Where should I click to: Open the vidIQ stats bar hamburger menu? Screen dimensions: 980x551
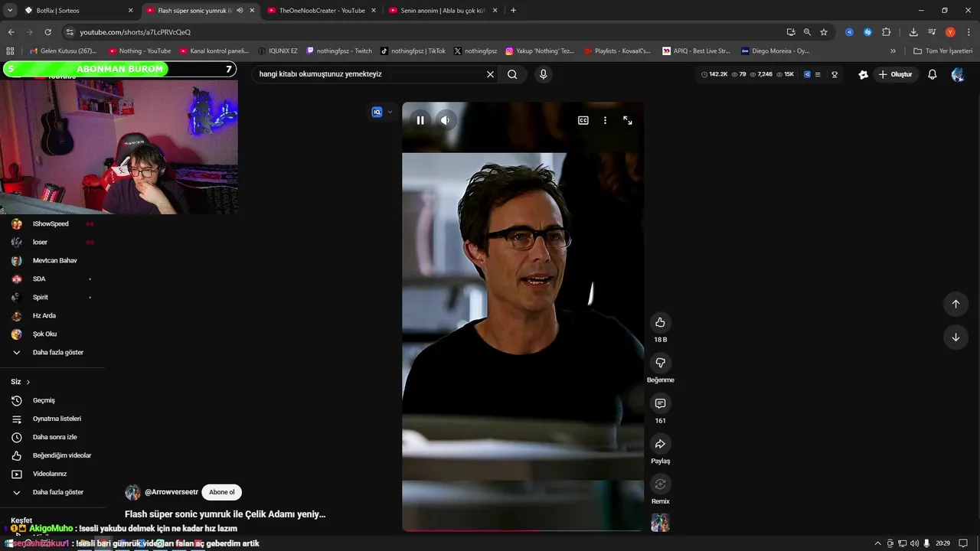pos(818,74)
